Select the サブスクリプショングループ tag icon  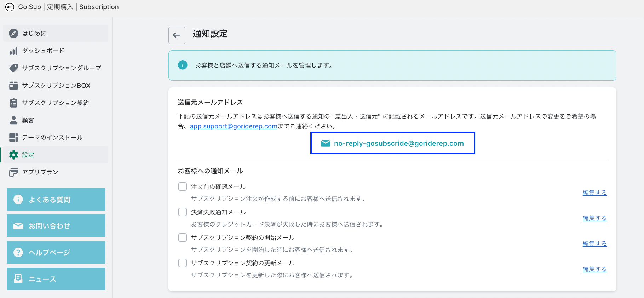tap(13, 68)
